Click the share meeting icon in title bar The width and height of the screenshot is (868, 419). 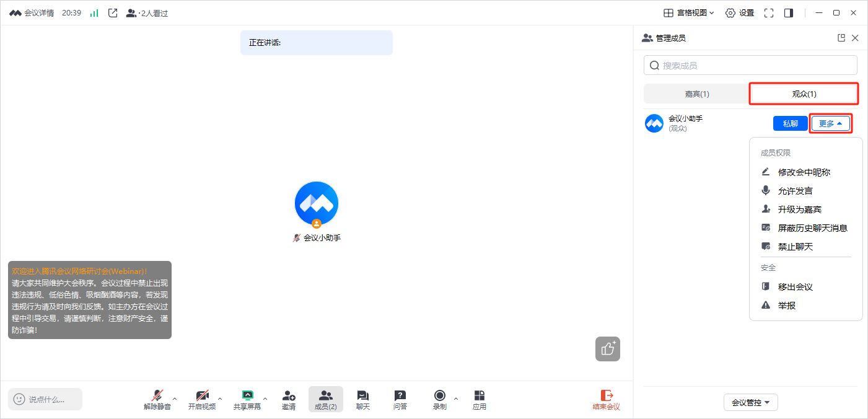pyautogui.click(x=113, y=12)
